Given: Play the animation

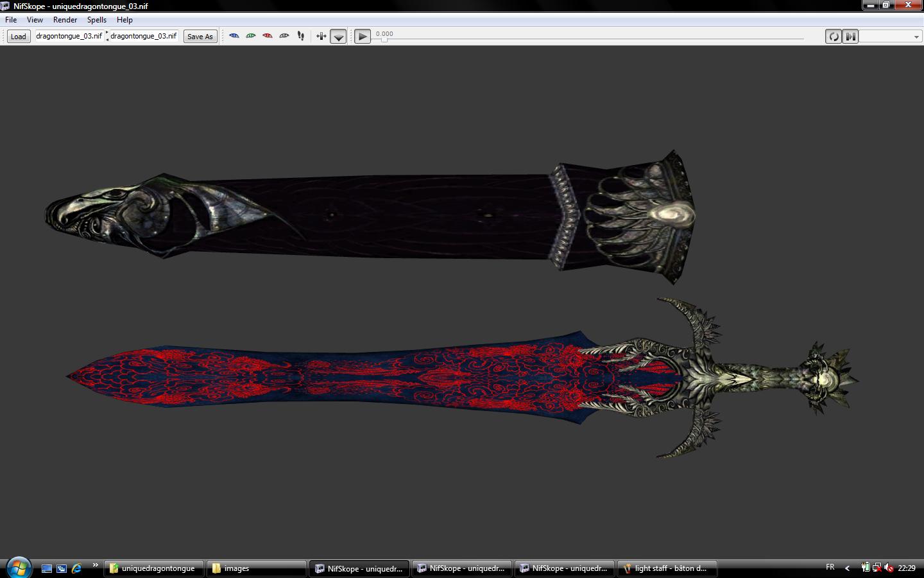Looking at the screenshot, I should click(x=363, y=37).
